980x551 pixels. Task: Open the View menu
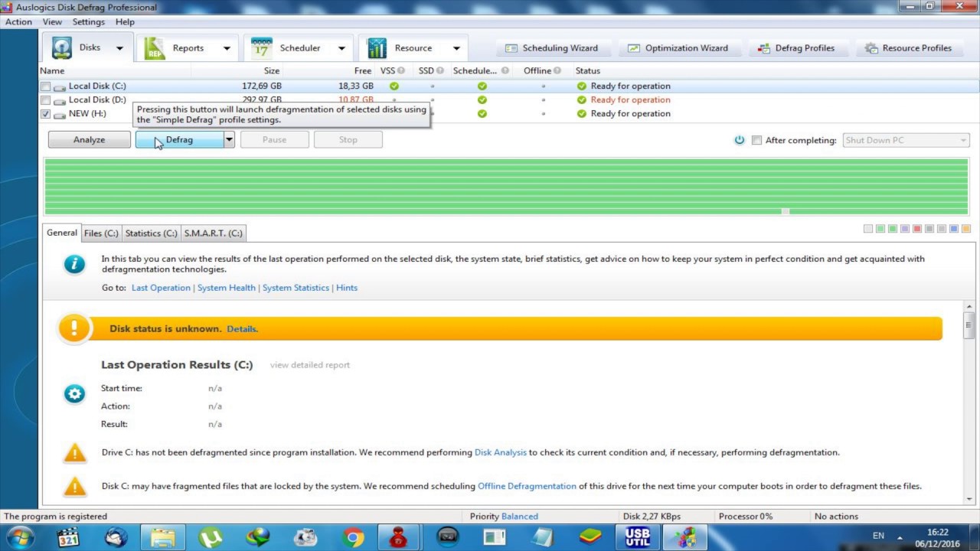52,22
